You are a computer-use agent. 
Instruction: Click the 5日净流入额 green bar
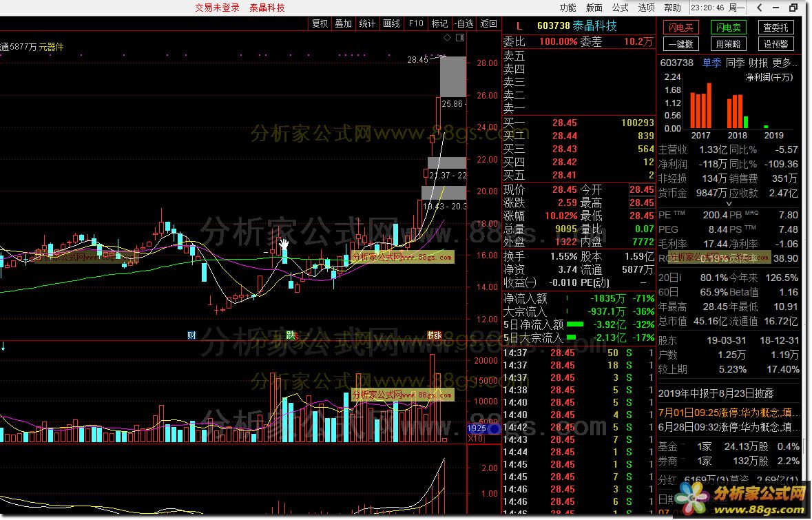(575, 324)
